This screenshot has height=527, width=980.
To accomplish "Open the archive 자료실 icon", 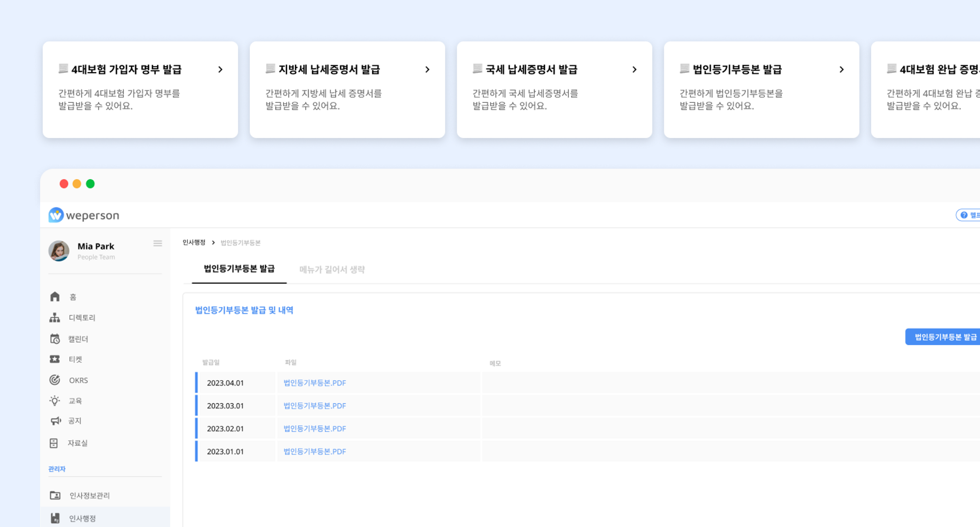I will click(x=54, y=443).
